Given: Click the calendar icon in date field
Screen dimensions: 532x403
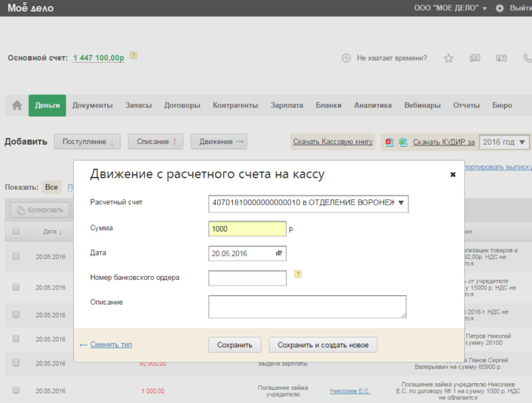Looking at the screenshot, I should 279,253.
